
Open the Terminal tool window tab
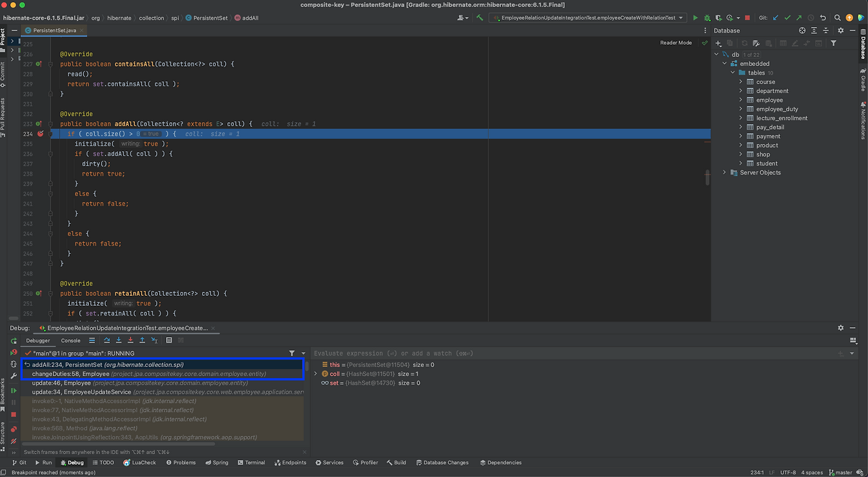250,463
